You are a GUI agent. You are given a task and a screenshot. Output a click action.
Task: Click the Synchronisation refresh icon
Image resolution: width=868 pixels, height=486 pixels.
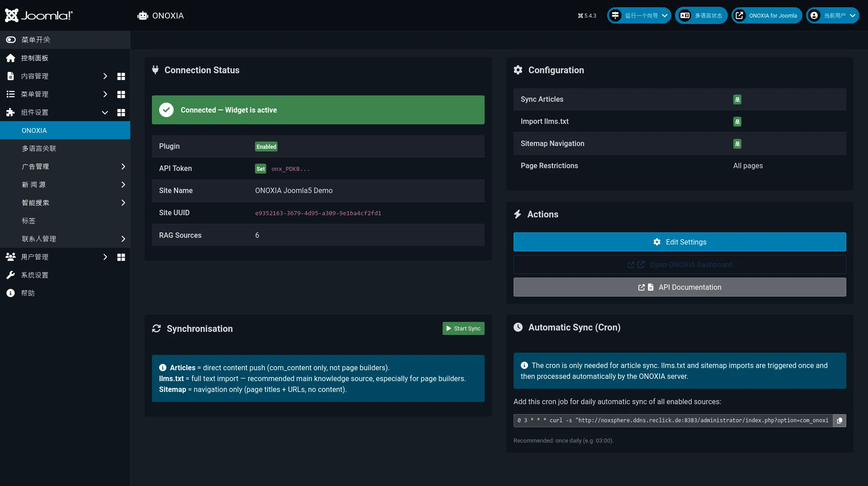pyautogui.click(x=156, y=328)
